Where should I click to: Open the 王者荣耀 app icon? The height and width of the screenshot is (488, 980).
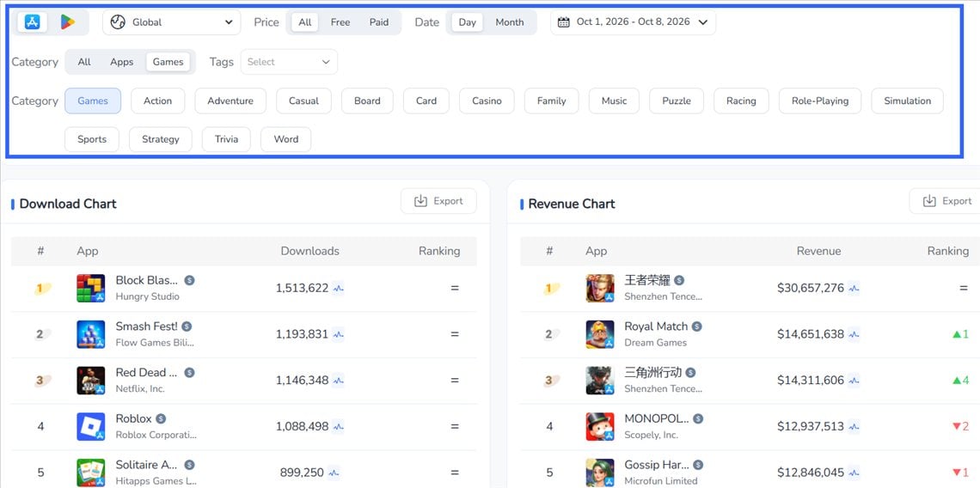[600, 288]
